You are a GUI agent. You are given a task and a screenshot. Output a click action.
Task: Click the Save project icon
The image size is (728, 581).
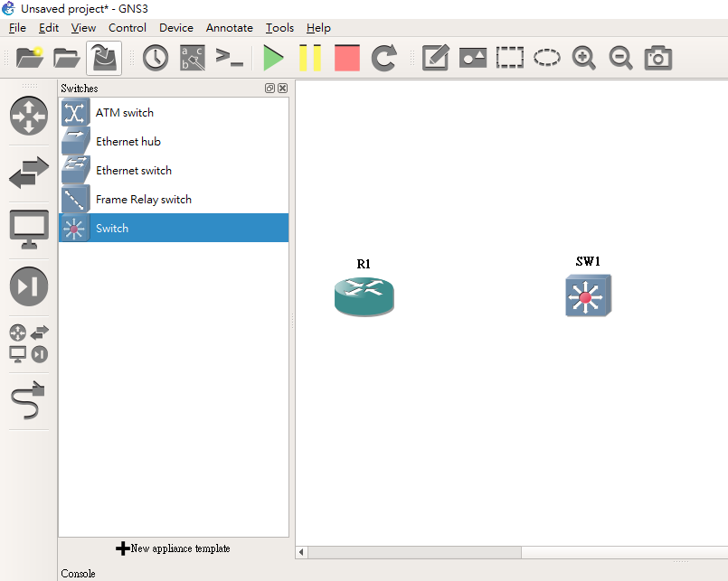point(104,58)
